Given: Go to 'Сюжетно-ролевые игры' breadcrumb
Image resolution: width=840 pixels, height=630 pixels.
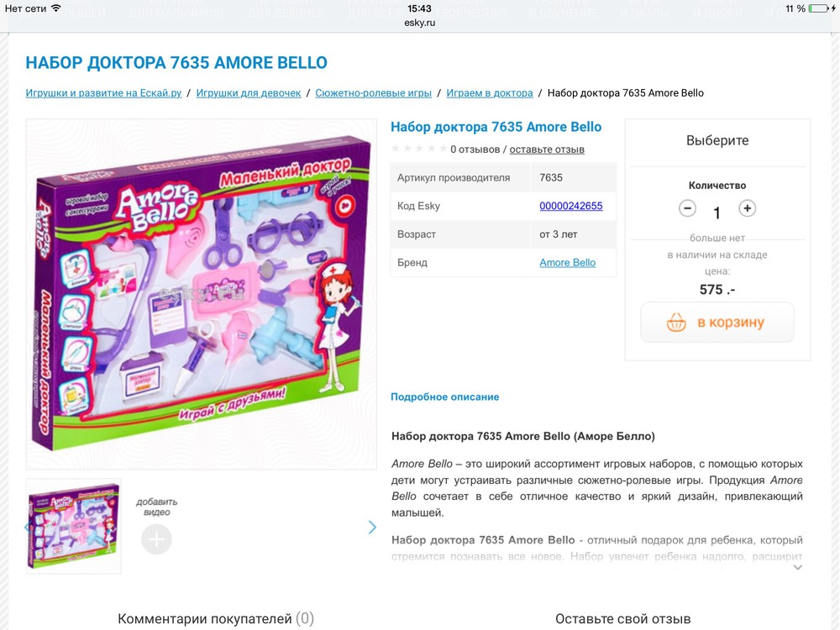Looking at the screenshot, I should point(374,92).
